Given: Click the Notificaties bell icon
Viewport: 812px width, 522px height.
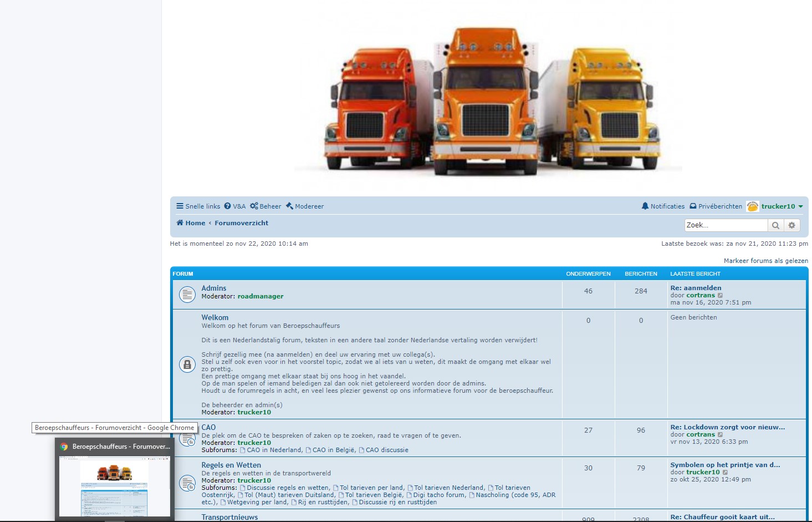Looking at the screenshot, I should (x=645, y=206).
